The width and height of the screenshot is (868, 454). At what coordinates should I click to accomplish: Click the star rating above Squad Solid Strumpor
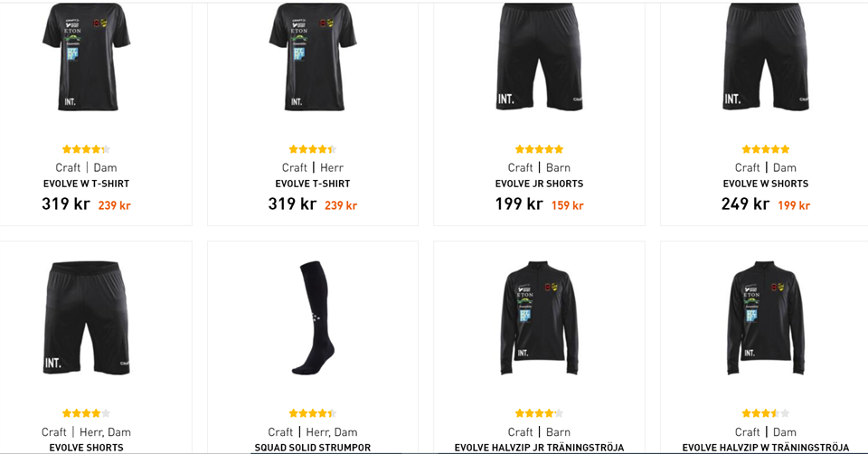click(x=313, y=413)
